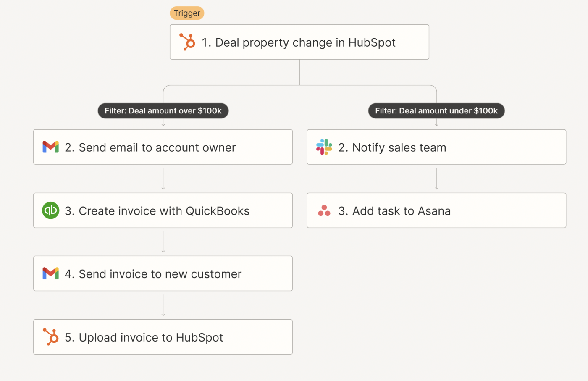Viewport: 588px width, 381px height.
Task: Select the orange Trigger label
Action: pos(187,13)
